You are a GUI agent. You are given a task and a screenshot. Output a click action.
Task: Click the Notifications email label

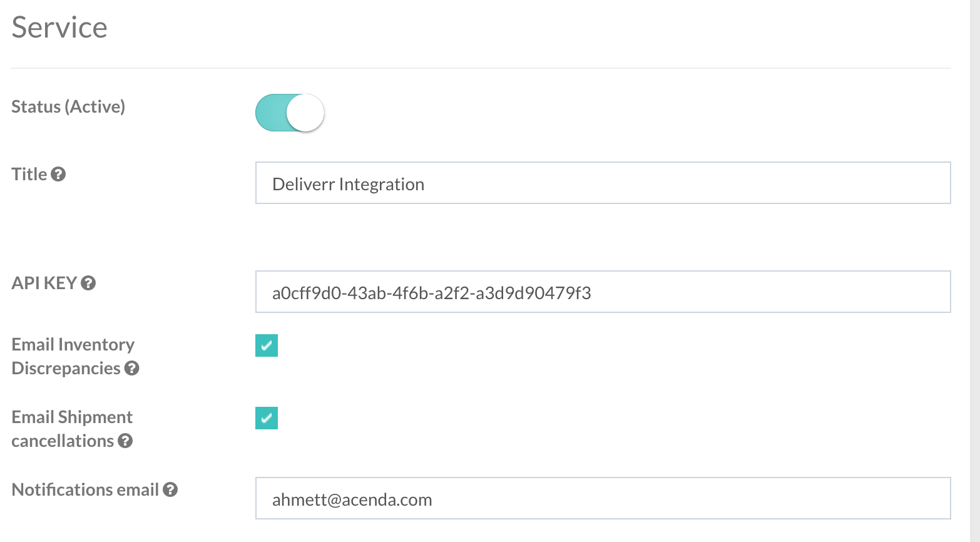pos(85,489)
